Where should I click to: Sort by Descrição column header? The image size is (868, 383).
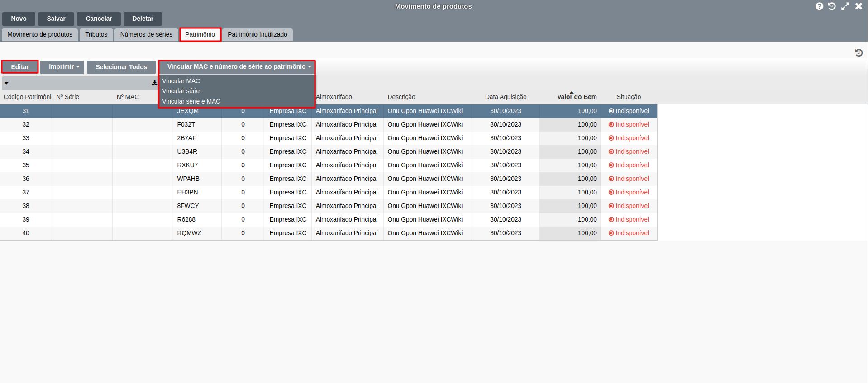tap(401, 97)
